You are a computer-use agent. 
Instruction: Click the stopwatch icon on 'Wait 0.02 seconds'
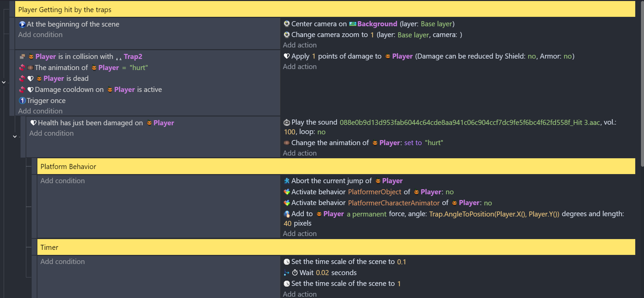coord(295,273)
